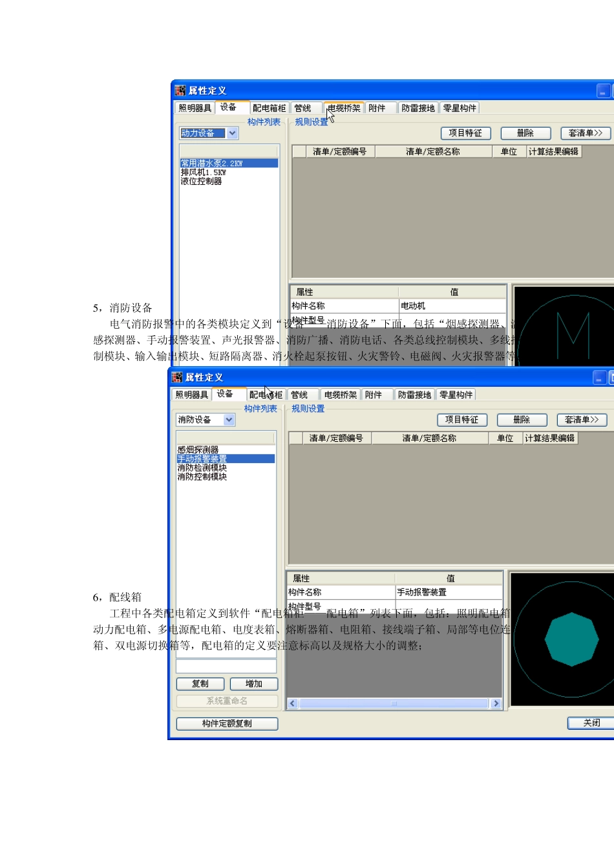Open 电缆桥架 tab in 动力设备 dialog
The image size is (614, 868).
point(344,108)
